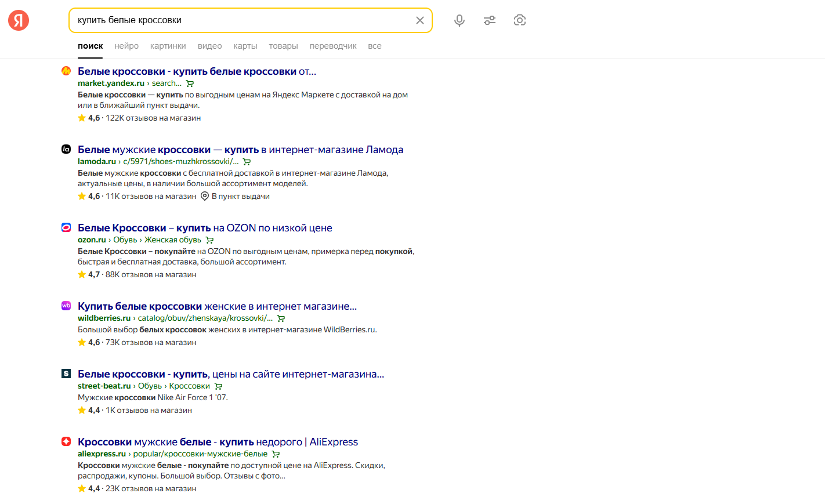Click the Ozon favicon icon
This screenshot has width=825, height=504.
(x=66, y=227)
